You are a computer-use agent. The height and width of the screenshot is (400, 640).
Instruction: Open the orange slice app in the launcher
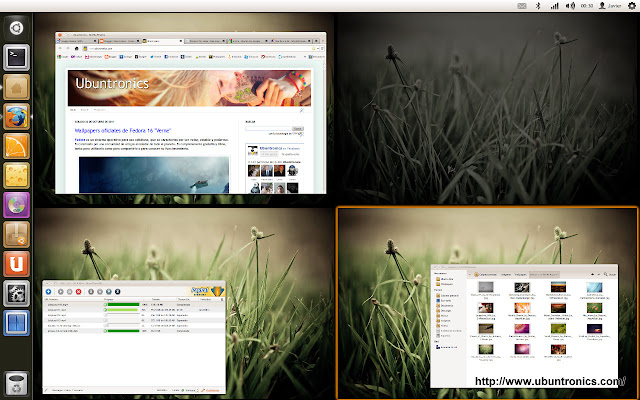pos(16,146)
